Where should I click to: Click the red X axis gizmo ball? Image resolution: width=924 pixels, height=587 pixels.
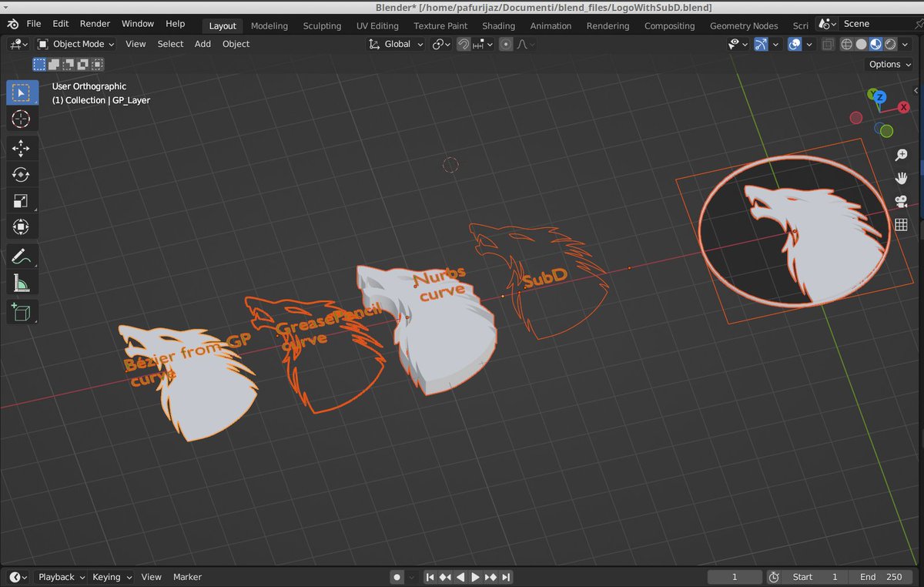point(903,106)
